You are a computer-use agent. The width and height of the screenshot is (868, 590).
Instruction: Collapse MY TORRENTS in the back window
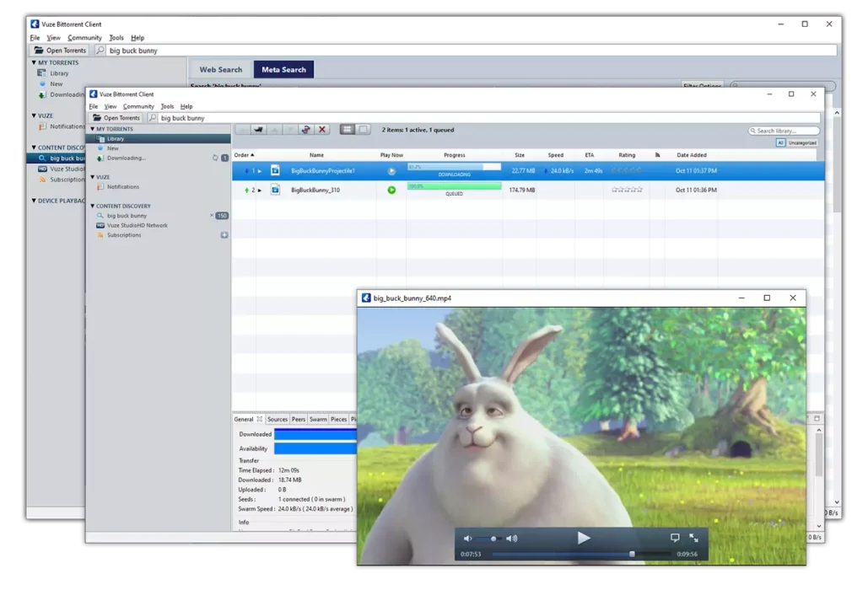pos(34,62)
